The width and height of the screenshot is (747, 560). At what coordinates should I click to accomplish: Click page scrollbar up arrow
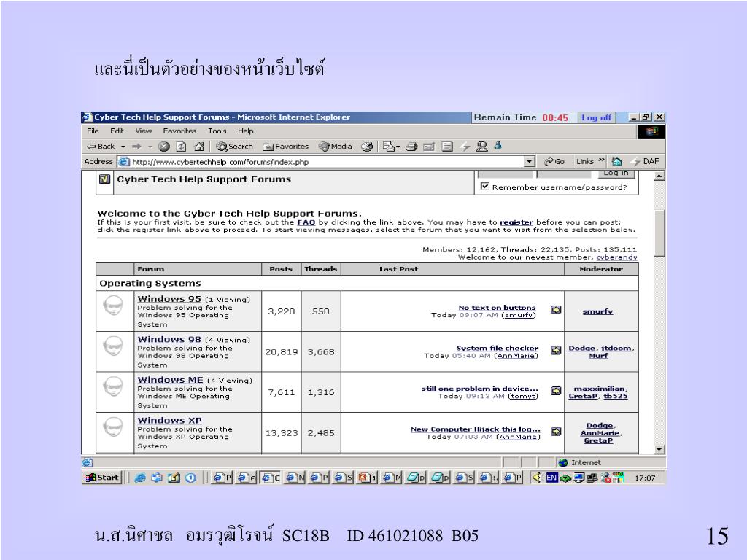click(x=659, y=176)
